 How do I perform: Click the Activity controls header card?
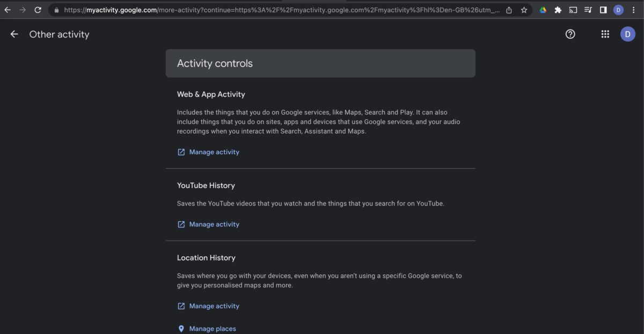click(x=320, y=63)
